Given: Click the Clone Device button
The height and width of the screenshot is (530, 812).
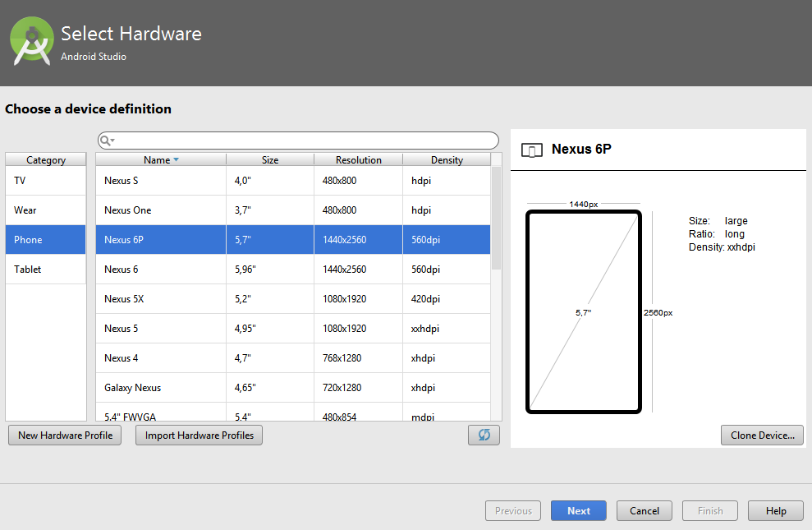Looking at the screenshot, I should coord(762,436).
